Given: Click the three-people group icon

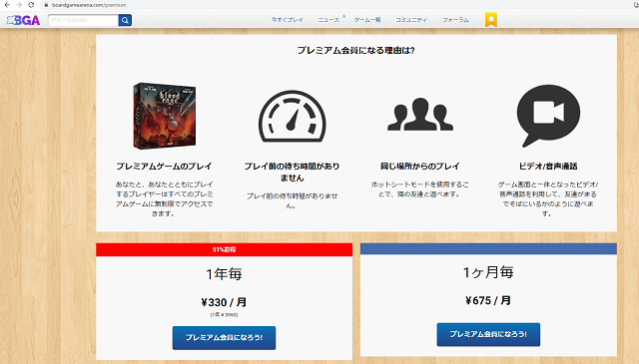Looking at the screenshot, I should tap(420, 115).
